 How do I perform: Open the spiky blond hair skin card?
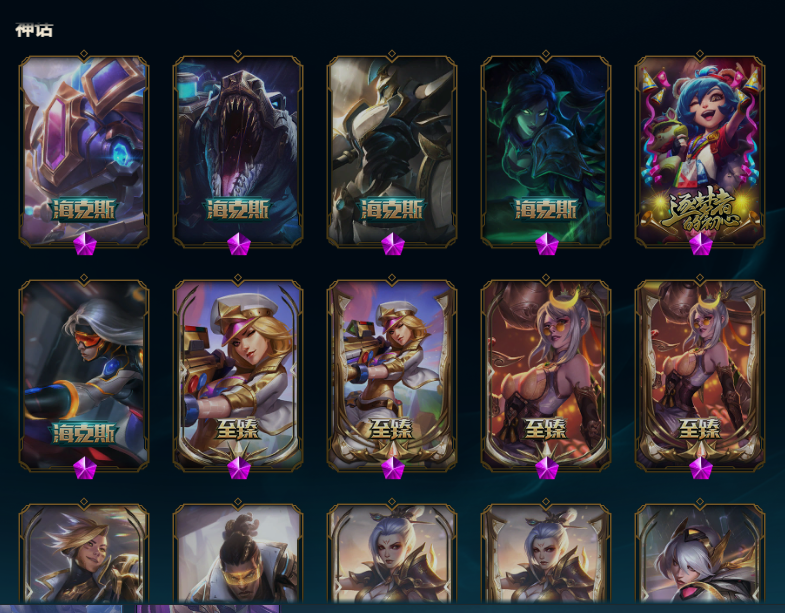coord(84,553)
